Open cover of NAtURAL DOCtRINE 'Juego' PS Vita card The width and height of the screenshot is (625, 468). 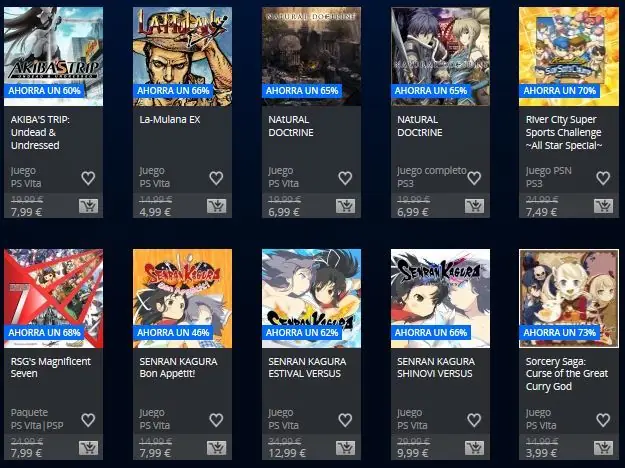(x=311, y=56)
